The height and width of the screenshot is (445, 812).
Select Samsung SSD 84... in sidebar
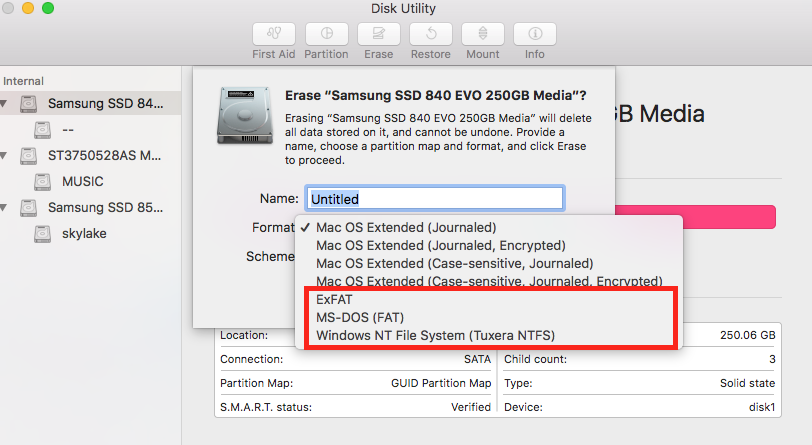(91, 104)
